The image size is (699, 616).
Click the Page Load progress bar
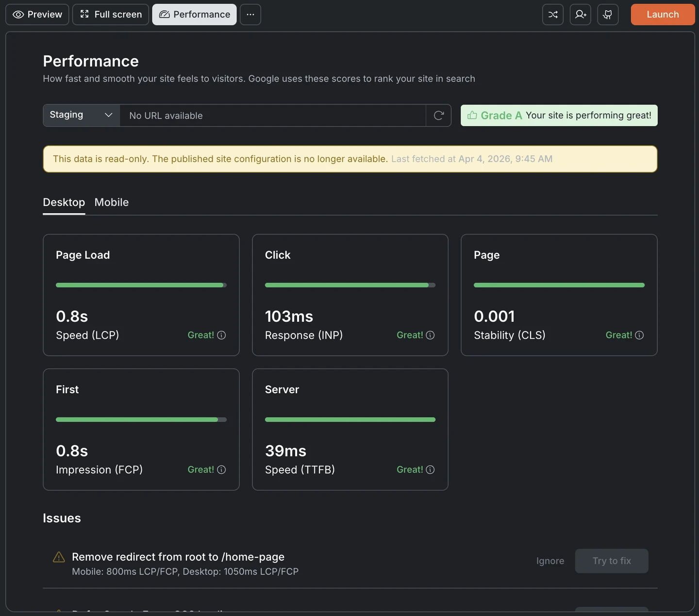(141, 285)
